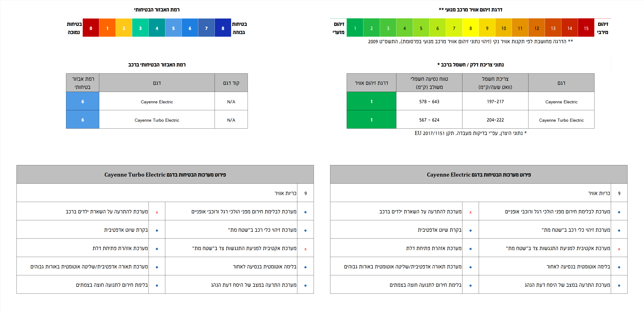
Task: Click Cayenne Turbo Electric pollution grade cell
Action: coord(371,120)
